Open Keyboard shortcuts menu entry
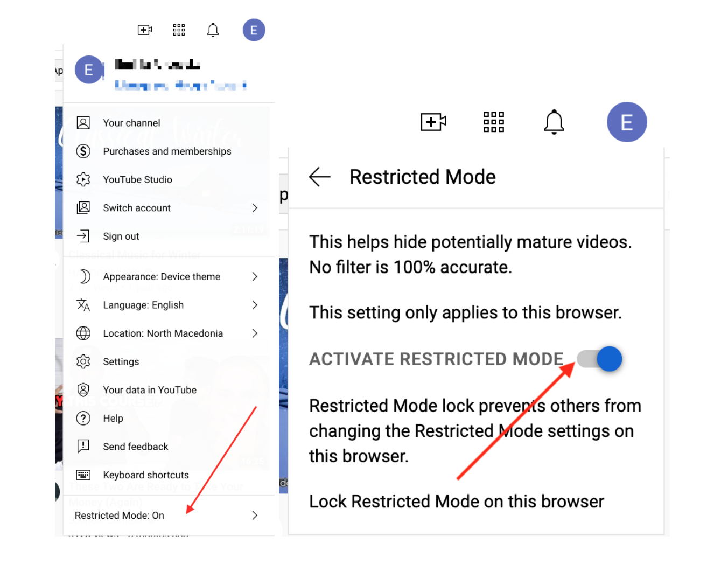The height and width of the screenshot is (571, 728). 169,475
